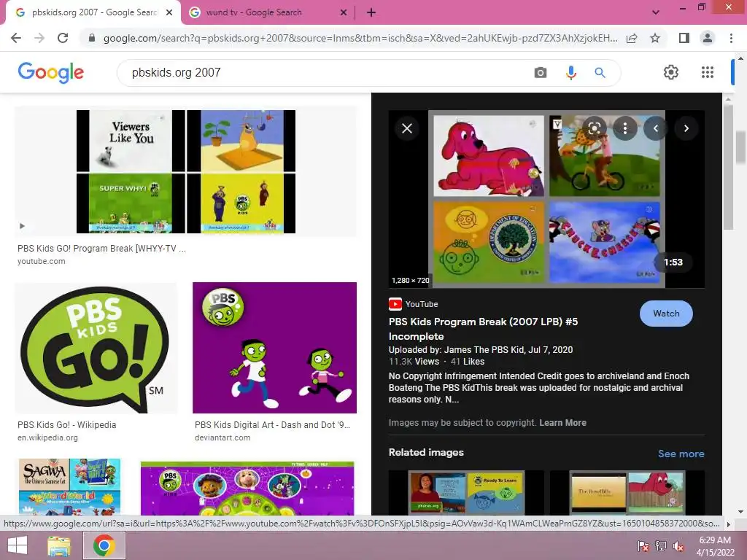Bookmark this page with star icon
Screen dimensions: 747x560
coord(655,38)
